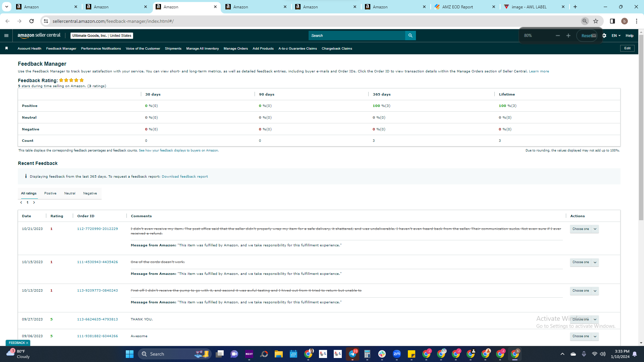This screenshot has height=362, width=644.
Task: Increase zoom with the plus icon
Action: click(x=568, y=36)
